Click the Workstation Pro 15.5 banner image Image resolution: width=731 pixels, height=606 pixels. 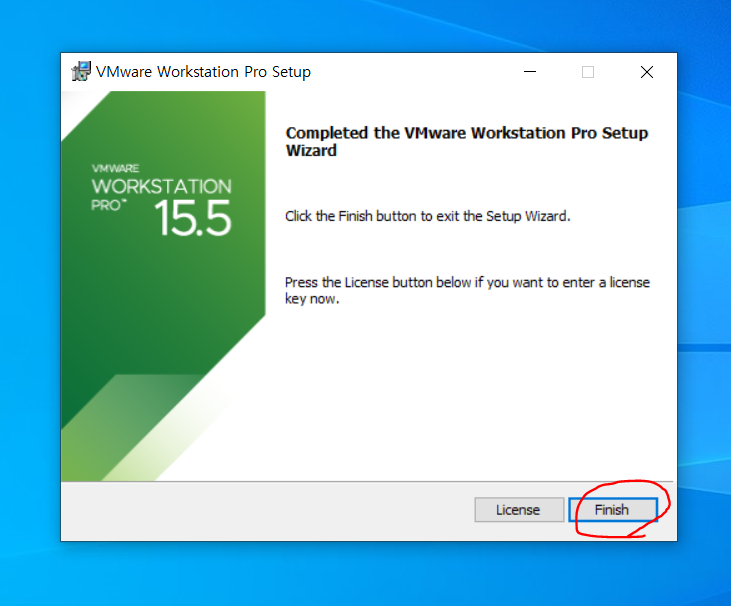point(163,286)
